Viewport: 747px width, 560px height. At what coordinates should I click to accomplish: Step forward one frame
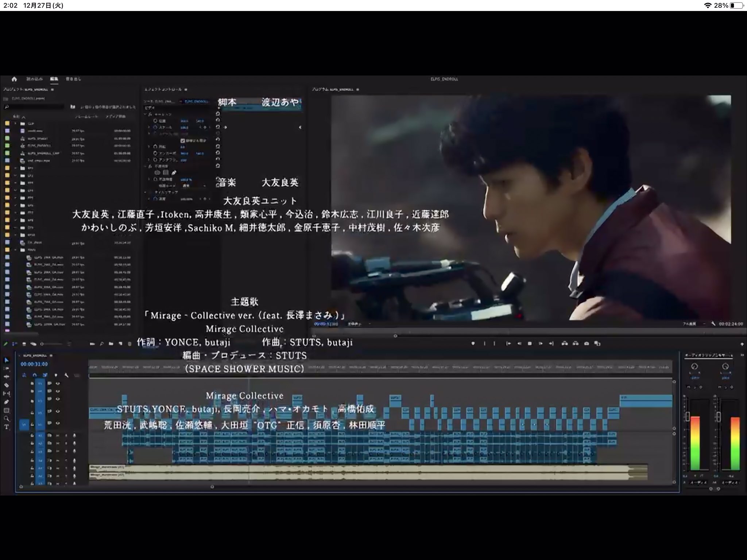pos(541,343)
